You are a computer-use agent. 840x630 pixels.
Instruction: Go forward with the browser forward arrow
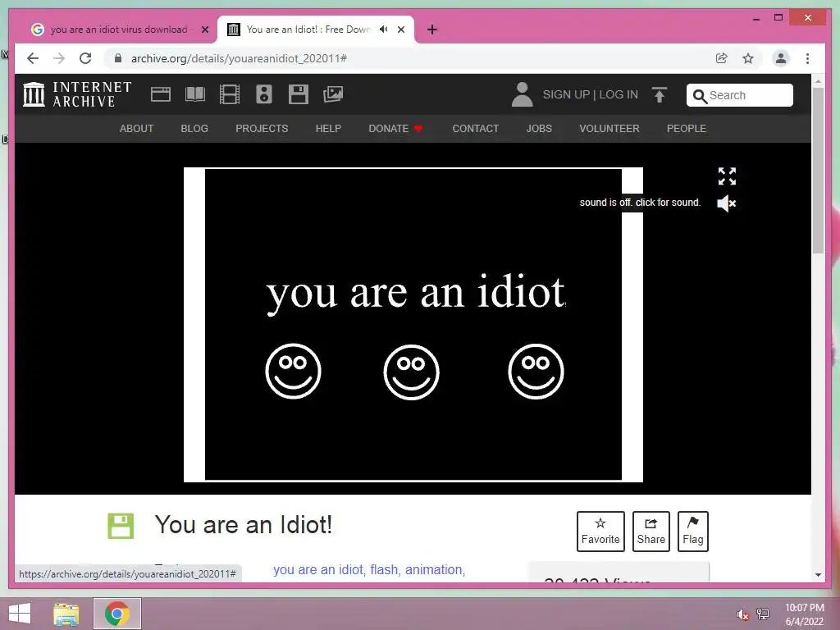[59, 58]
